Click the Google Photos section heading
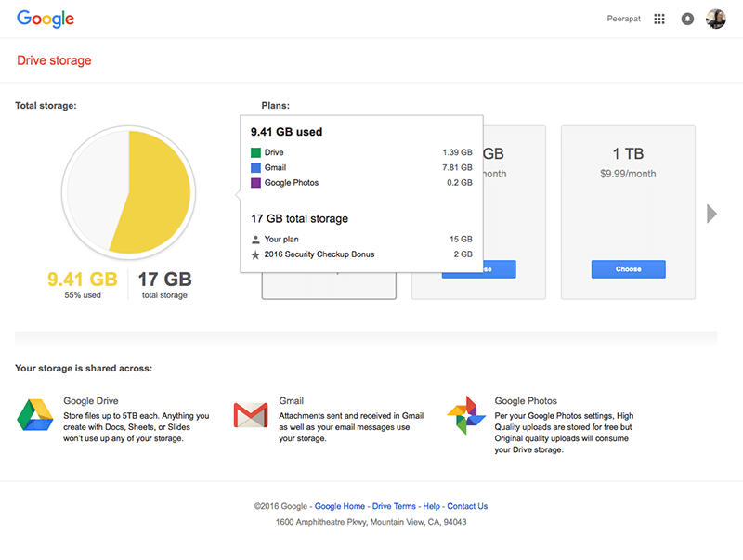Image resolution: width=743 pixels, height=560 pixels. click(526, 401)
